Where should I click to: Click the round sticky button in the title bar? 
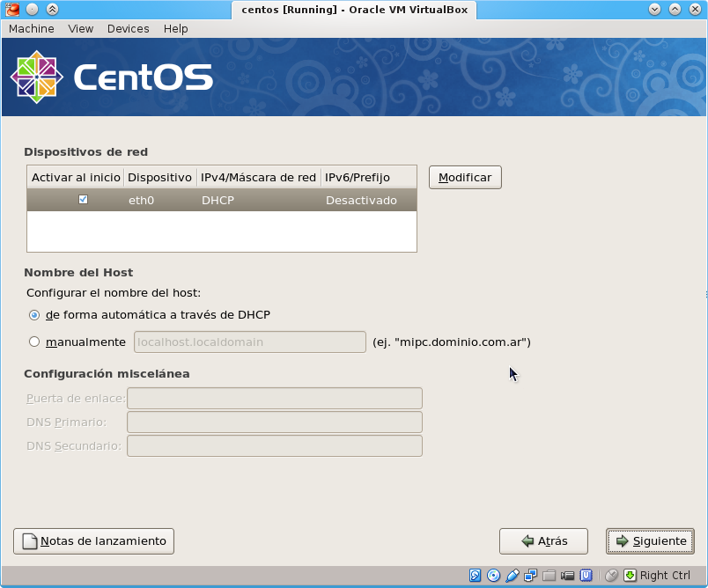(32, 9)
